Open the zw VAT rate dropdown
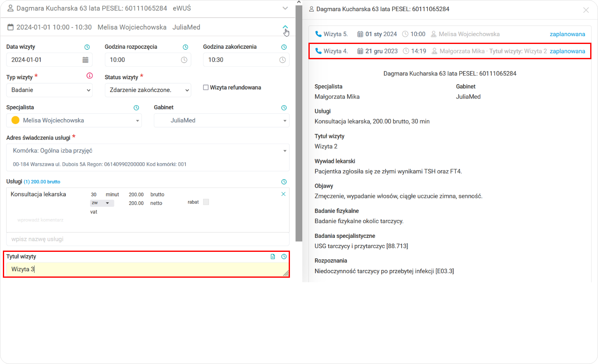The image size is (598, 364). click(x=102, y=203)
